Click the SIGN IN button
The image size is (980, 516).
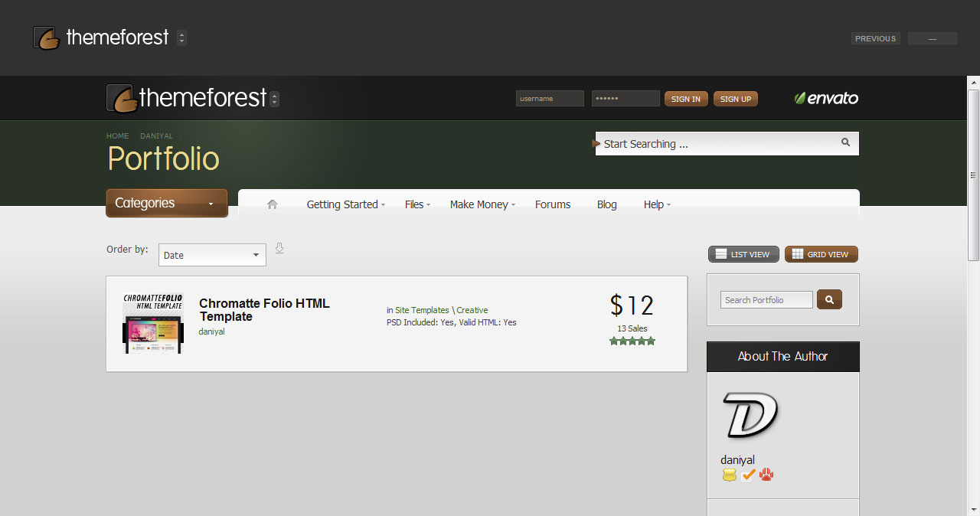point(686,99)
